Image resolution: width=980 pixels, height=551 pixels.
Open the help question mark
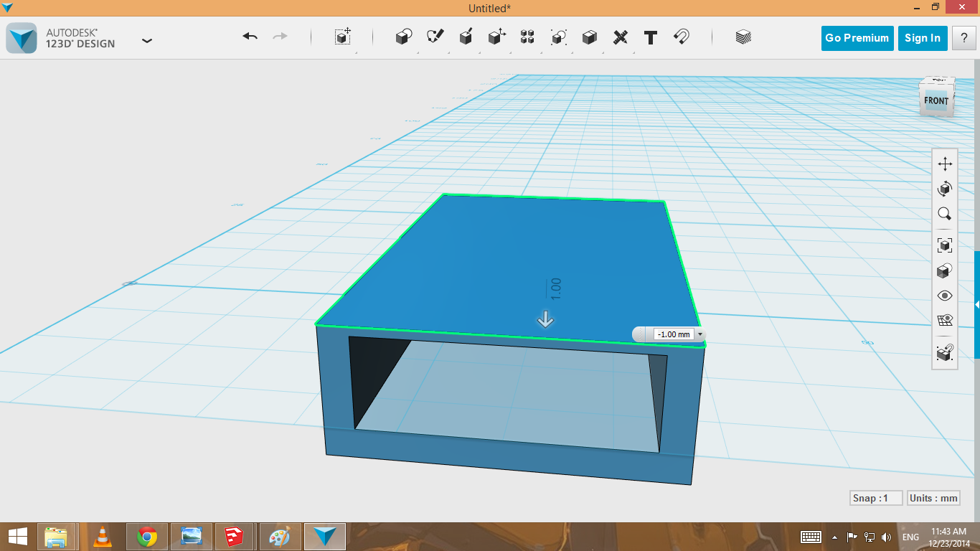click(963, 38)
